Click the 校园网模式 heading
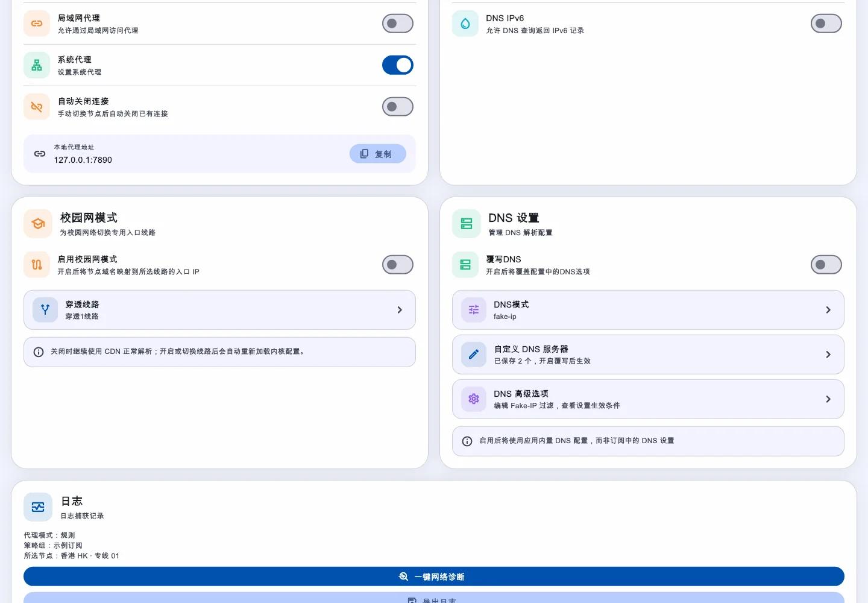Viewport: 868px width, 603px height. click(89, 218)
